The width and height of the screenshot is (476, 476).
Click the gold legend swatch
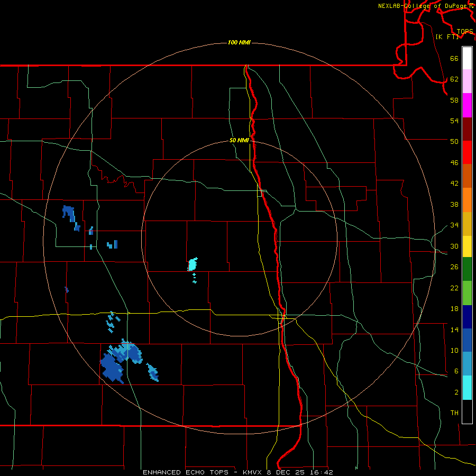467,224
